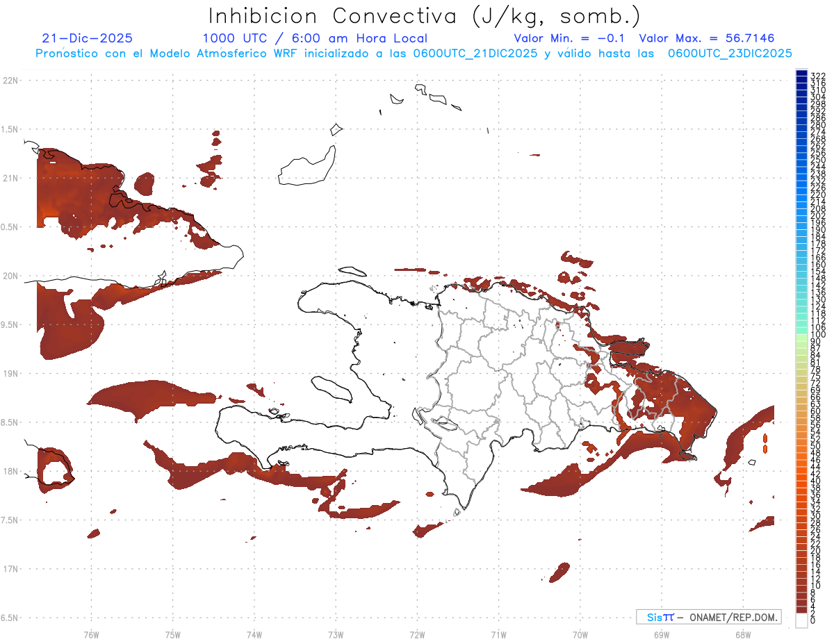Click the "322" value on the color scale
The width and height of the screenshot is (834, 644).
[818, 75]
